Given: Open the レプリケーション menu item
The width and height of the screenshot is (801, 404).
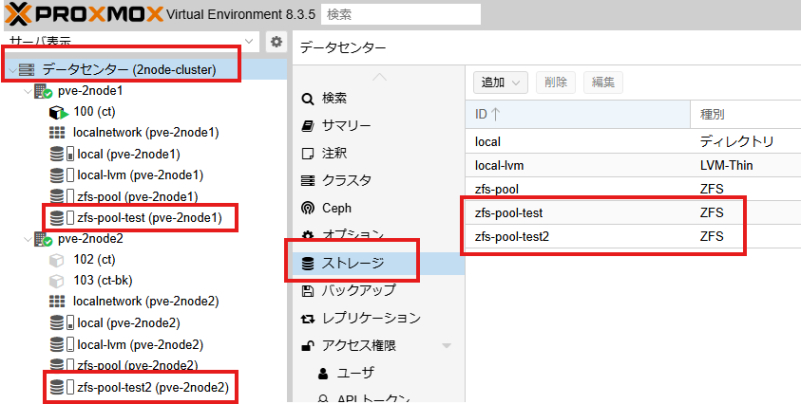Looking at the screenshot, I should point(371,319).
